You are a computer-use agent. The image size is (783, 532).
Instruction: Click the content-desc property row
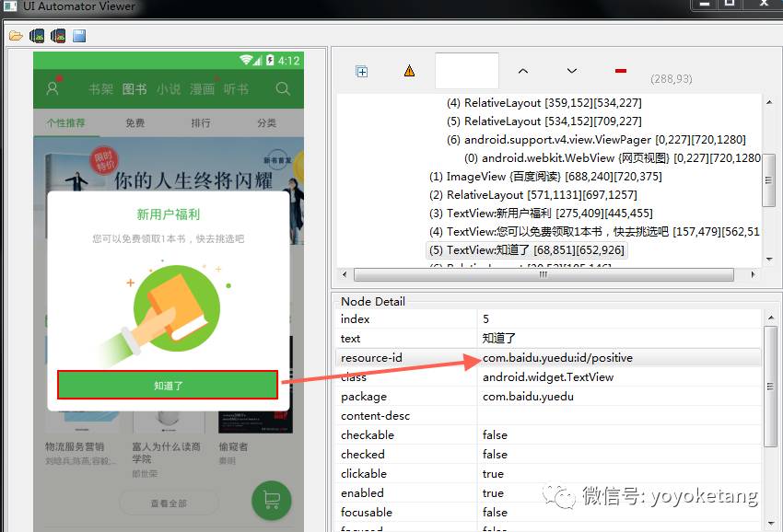click(548, 416)
